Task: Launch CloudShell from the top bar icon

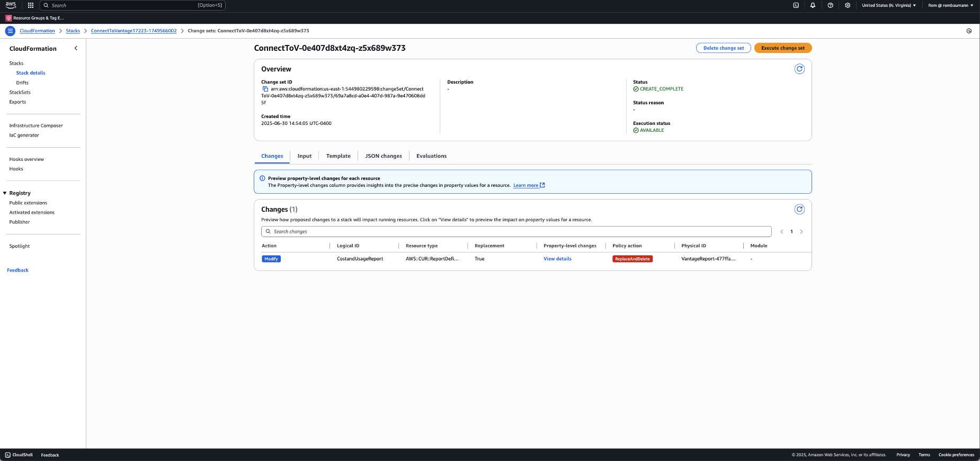Action: tap(796, 5)
